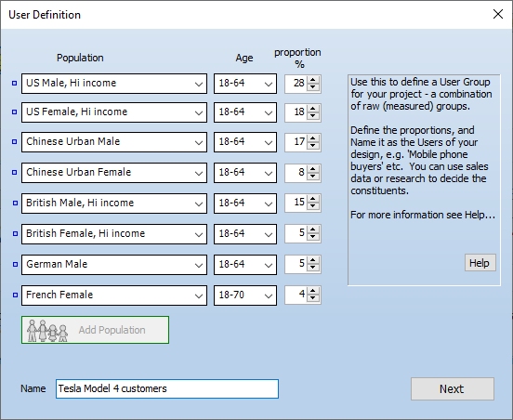Decrease French Female proportion with down arrow
Viewport: 513px width, 420px height.
click(x=313, y=298)
